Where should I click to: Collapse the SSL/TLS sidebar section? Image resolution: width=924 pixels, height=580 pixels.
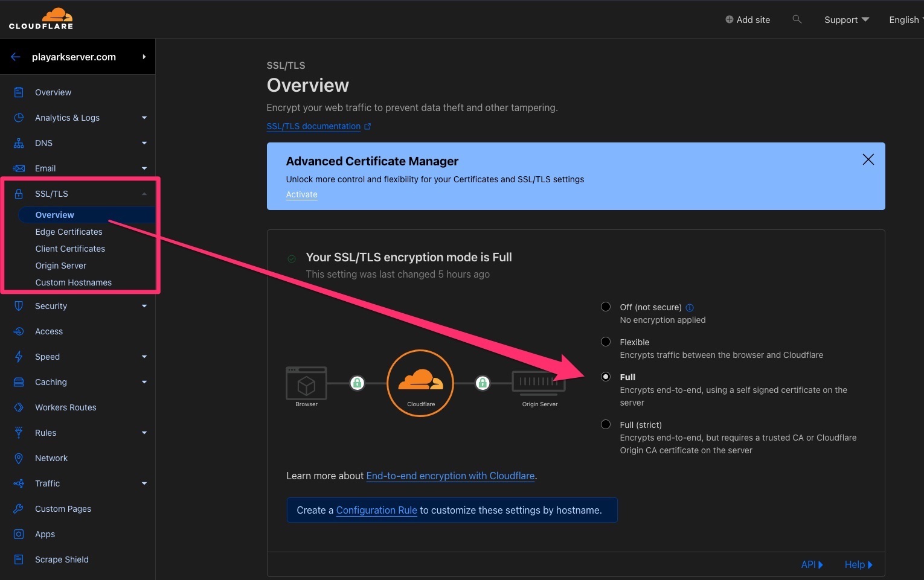[x=143, y=194]
